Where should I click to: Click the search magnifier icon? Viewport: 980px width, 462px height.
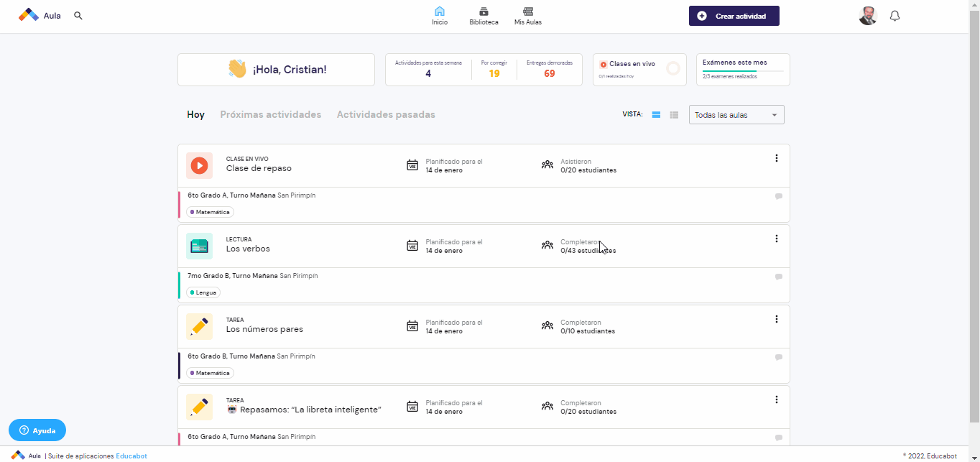point(78,15)
